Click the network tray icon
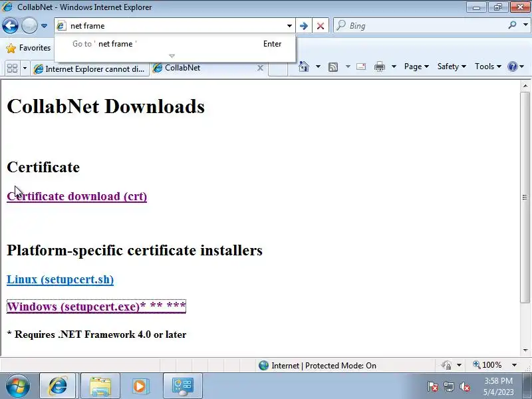Viewport: 532px width, 399px height. pos(449,386)
